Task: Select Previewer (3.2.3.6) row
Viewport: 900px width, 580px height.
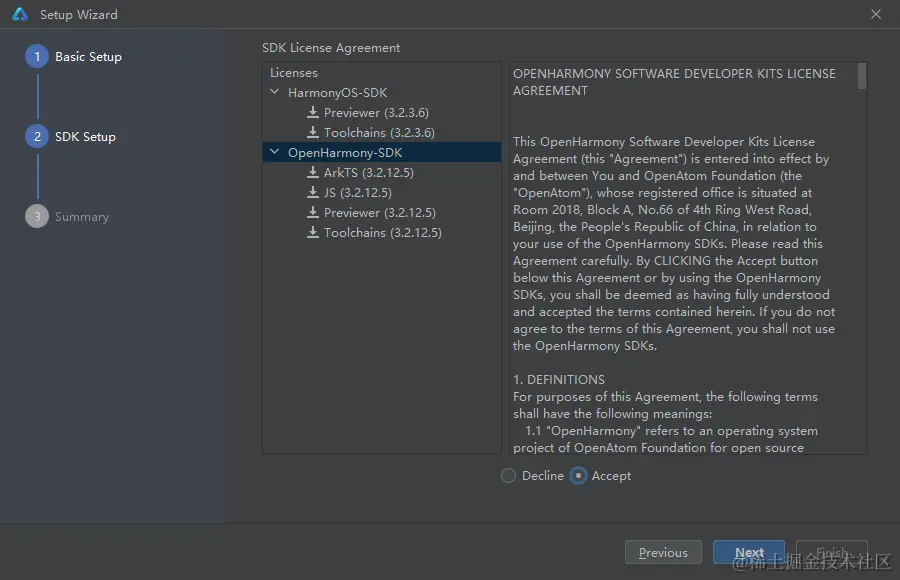Action: pyautogui.click(x=382, y=113)
